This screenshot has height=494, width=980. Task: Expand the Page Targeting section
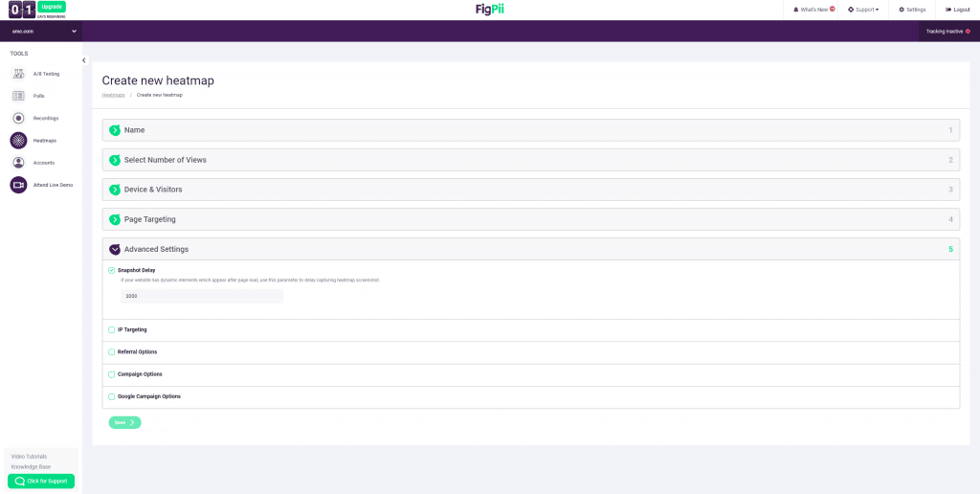tap(115, 219)
